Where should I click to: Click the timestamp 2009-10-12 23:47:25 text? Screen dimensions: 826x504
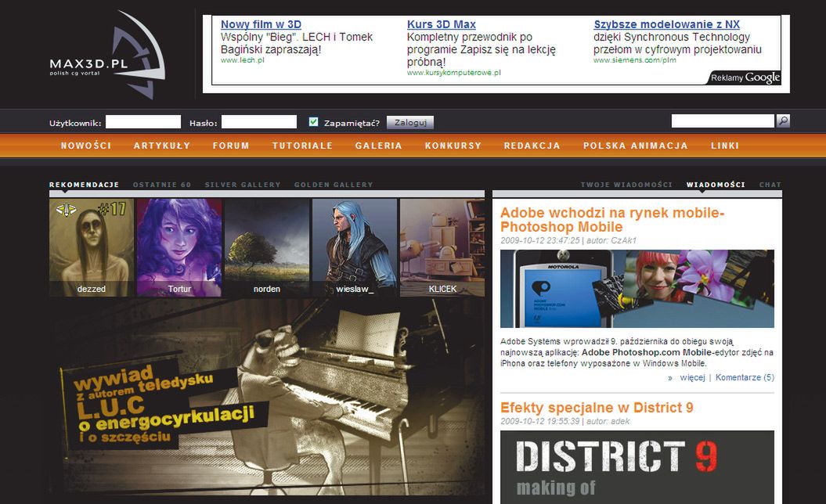[x=540, y=241]
